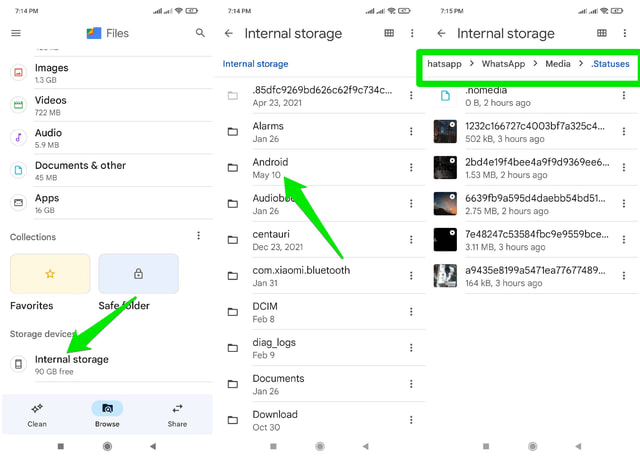640x460 pixels.
Task: Open more options for DCIM folder
Action: pyautogui.click(x=411, y=312)
